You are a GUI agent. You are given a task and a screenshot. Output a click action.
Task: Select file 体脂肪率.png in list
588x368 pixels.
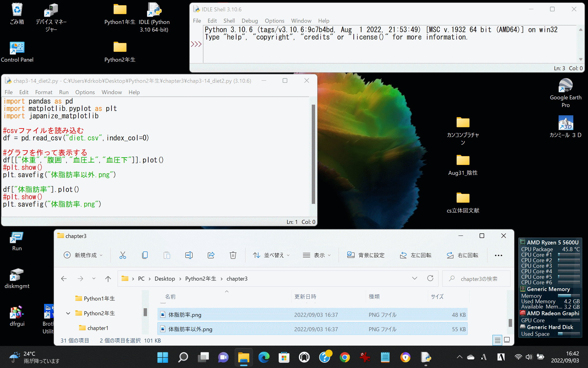tap(312, 315)
